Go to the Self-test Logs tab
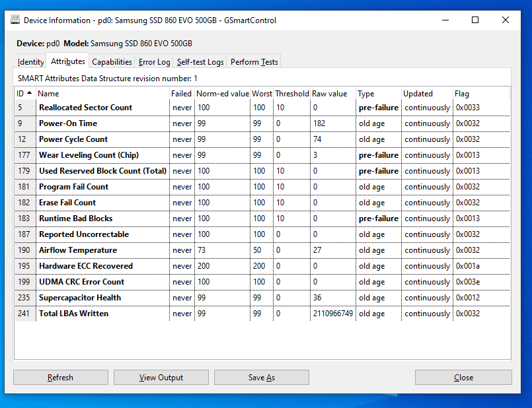This screenshot has height=408, width=532. pos(200,61)
